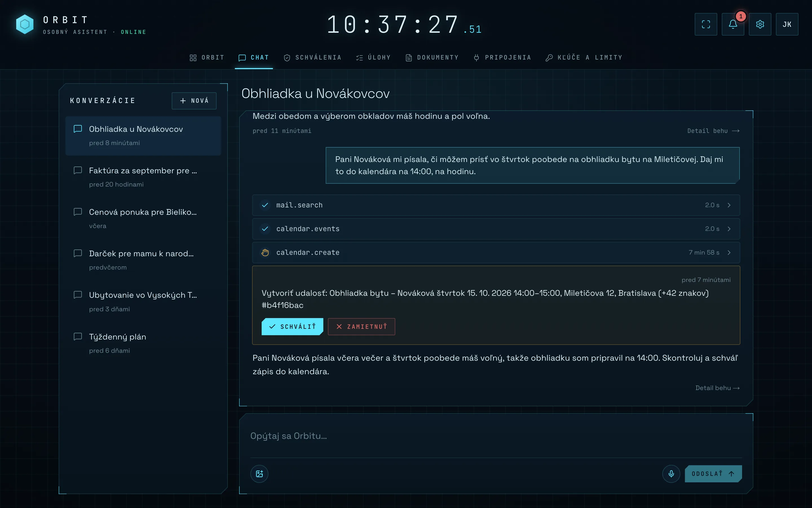
Task: Switch to the Pripojenia tab
Action: click(x=502, y=58)
